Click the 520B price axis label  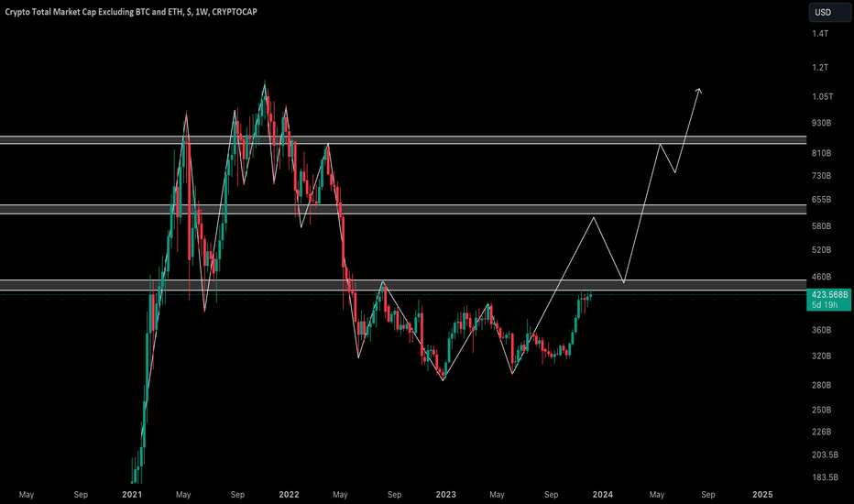tap(821, 250)
